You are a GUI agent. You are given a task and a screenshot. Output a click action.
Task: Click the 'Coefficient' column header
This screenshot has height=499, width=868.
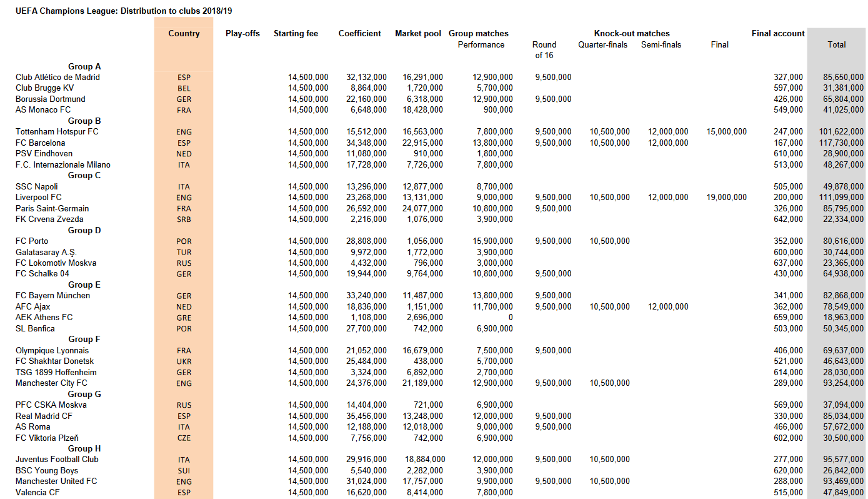click(359, 34)
